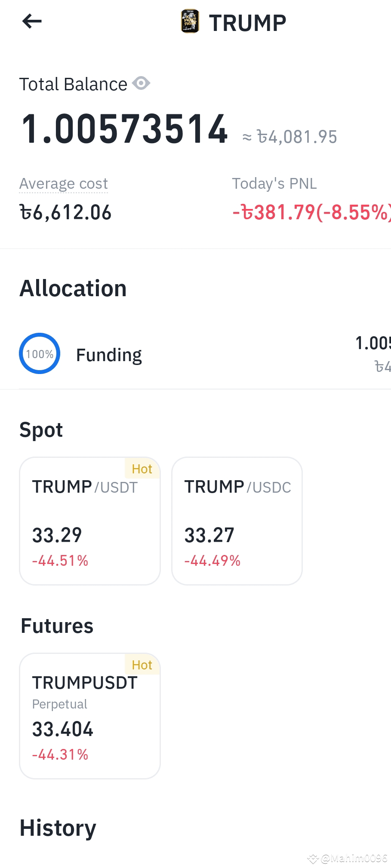Screen dimensions: 391x868
Task: Tap Hot badge on TRUMPUSDT futures card
Action: click(x=142, y=665)
